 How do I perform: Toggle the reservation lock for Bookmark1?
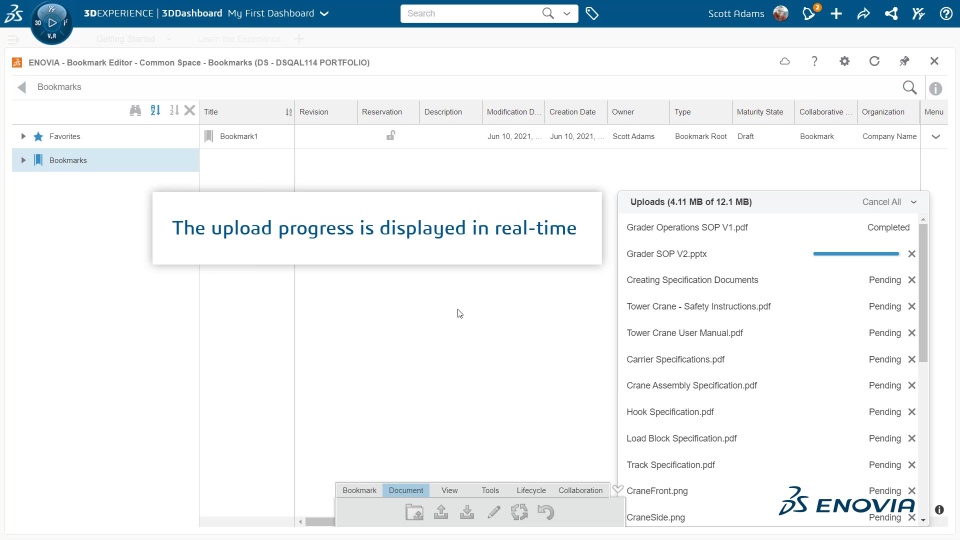[x=391, y=135]
